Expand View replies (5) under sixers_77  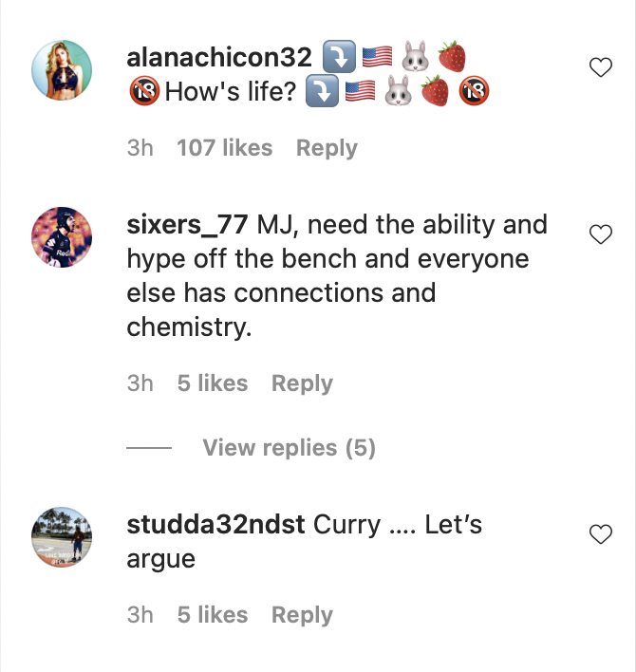tap(289, 448)
